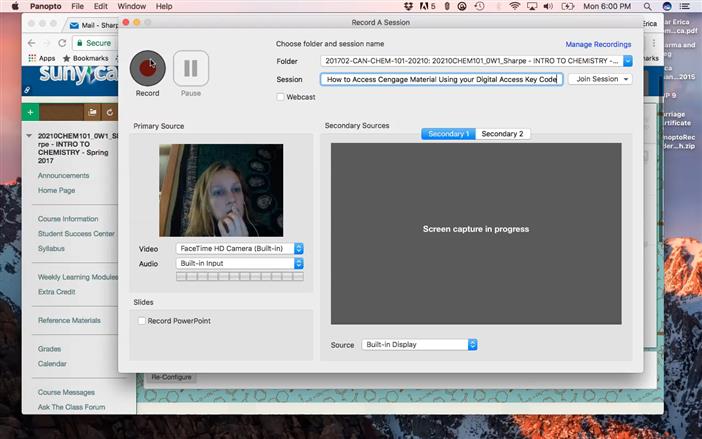Click the refresh icon in Blackboard sidebar
Screen dimensions: 702x439
(110, 112)
